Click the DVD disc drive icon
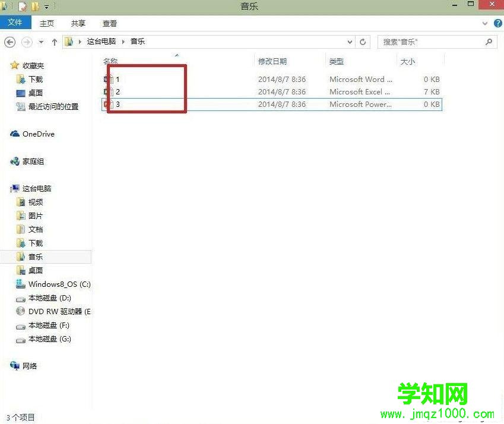 coord(21,311)
